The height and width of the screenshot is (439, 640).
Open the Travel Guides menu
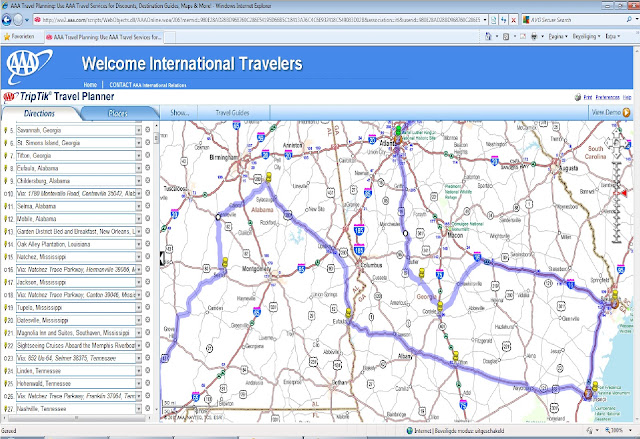(232, 113)
